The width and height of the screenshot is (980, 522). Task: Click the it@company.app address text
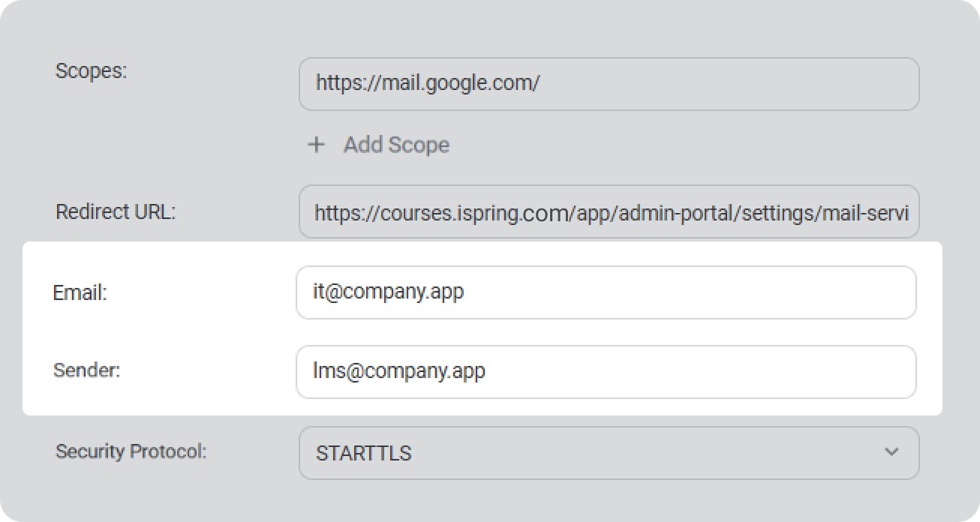[388, 291]
